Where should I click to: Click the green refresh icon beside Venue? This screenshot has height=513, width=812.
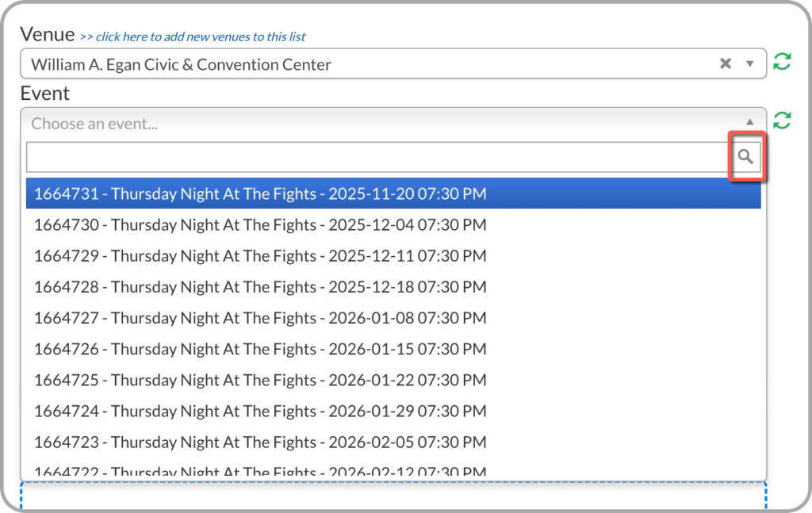[782, 63]
